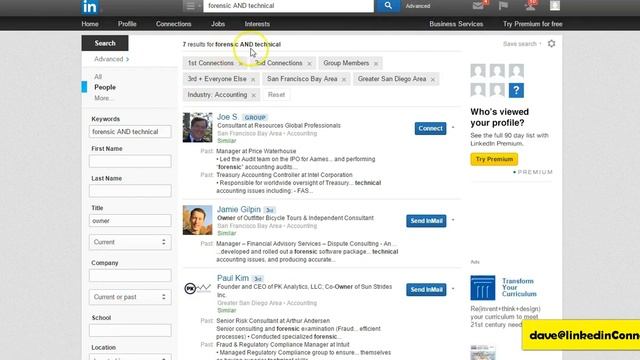
Task: Focus the School field
Action: click(130, 330)
